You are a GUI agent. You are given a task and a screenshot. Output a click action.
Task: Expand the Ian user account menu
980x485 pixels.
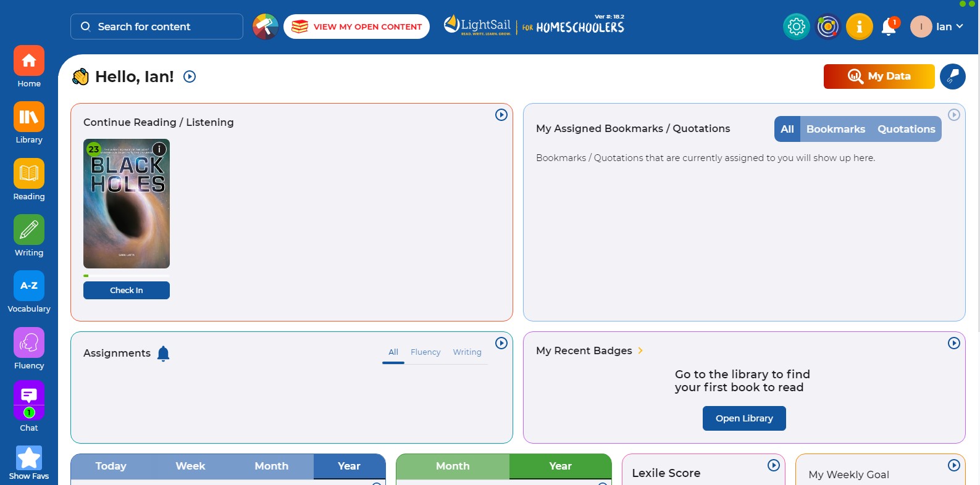(937, 27)
